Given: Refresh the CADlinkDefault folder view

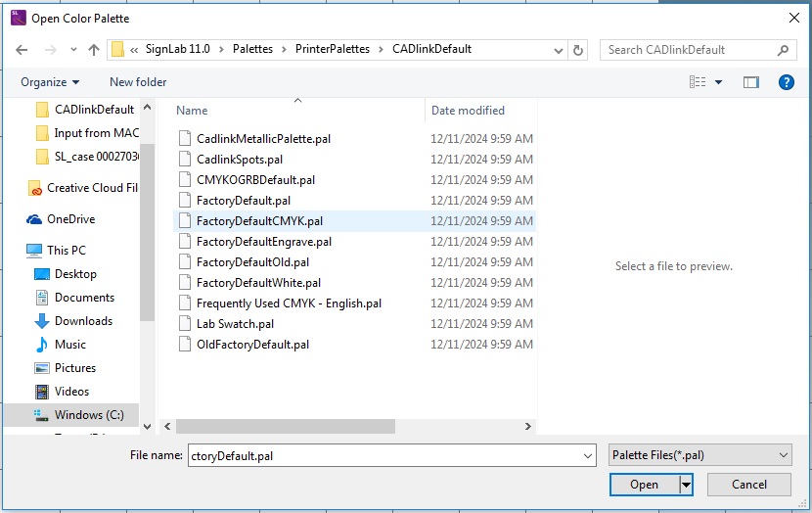Looking at the screenshot, I should tap(578, 50).
